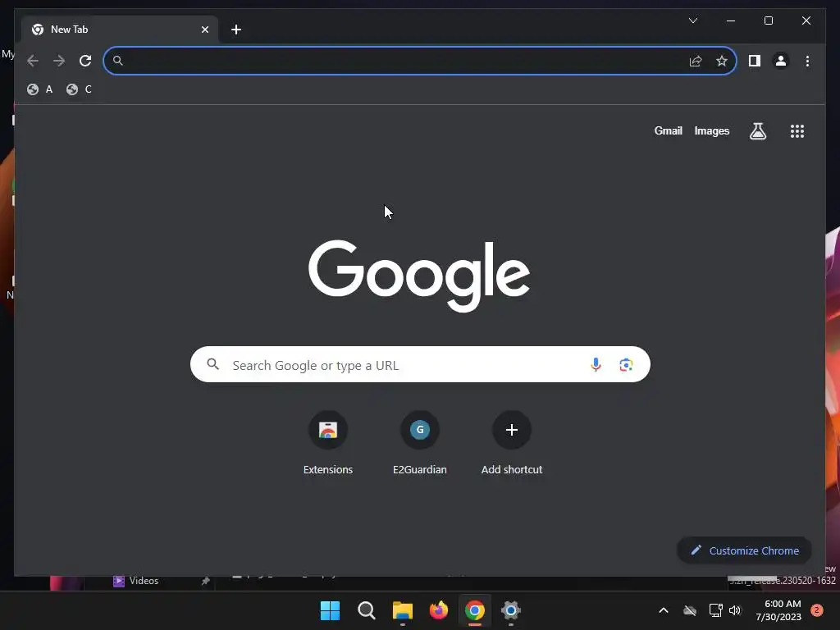
Task: Click Customize Chrome button
Action: (x=744, y=550)
